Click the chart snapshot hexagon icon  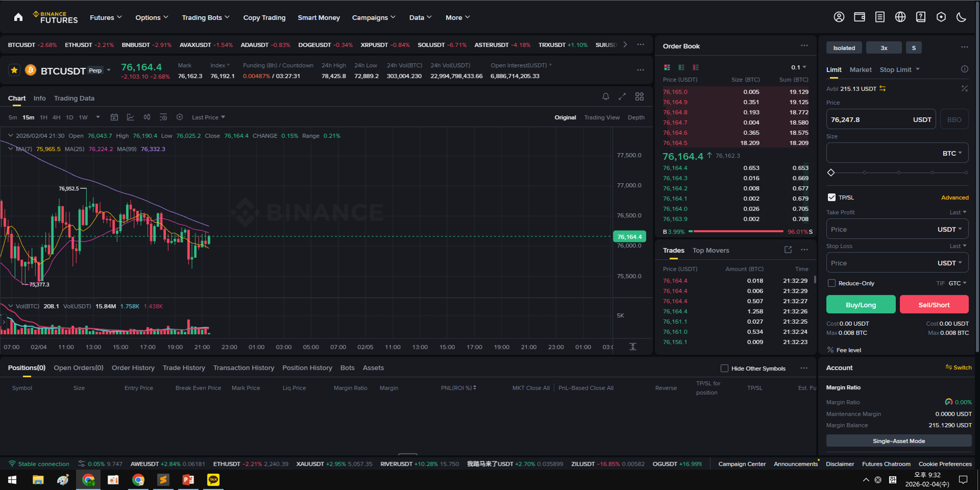point(179,117)
